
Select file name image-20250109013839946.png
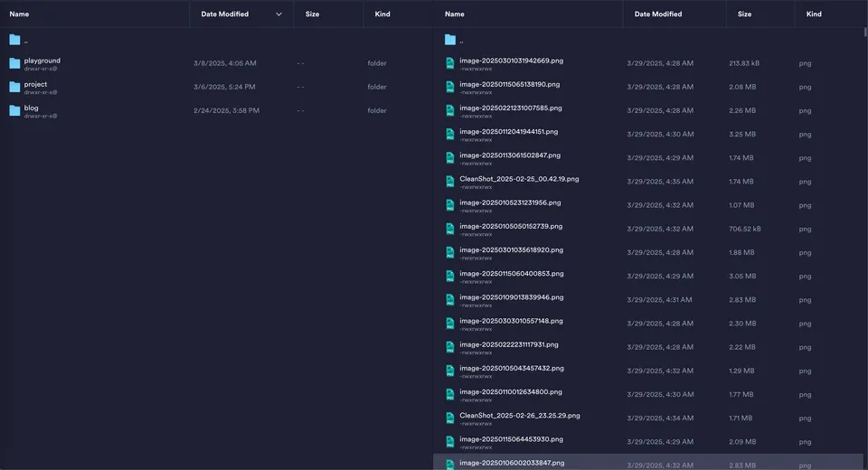click(512, 297)
